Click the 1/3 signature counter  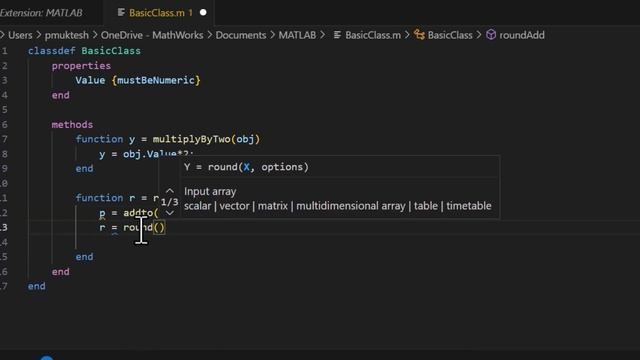(x=169, y=202)
